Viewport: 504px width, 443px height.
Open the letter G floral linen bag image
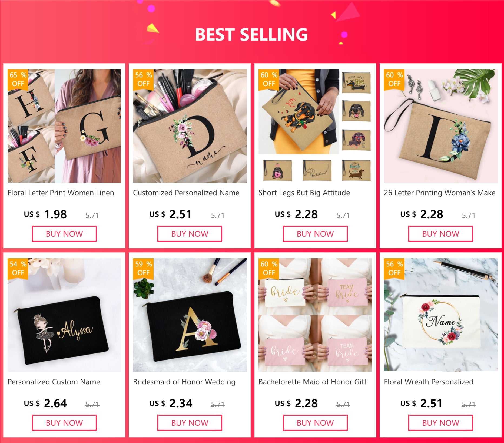(64, 126)
